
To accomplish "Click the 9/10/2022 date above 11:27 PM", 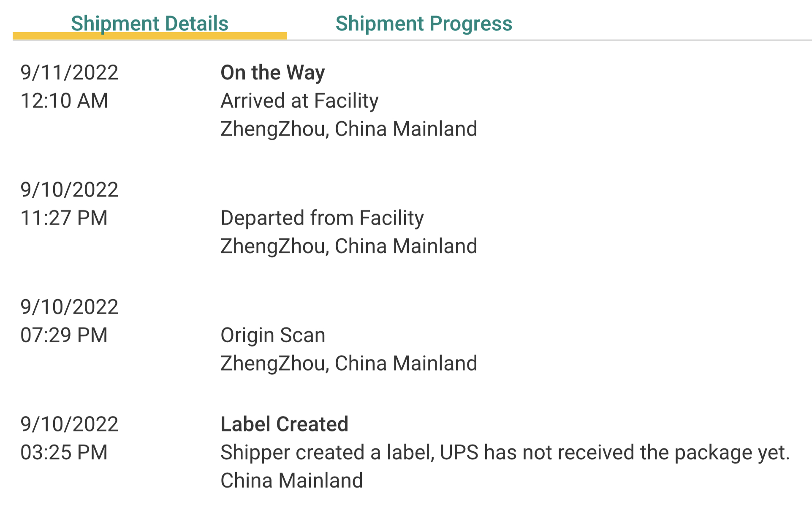I will [69, 190].
